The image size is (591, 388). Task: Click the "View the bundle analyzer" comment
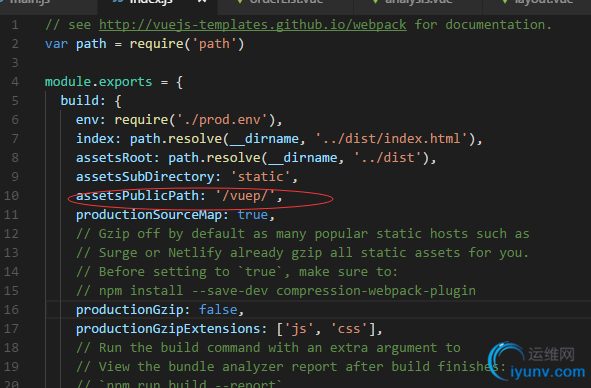pos(291,367)
